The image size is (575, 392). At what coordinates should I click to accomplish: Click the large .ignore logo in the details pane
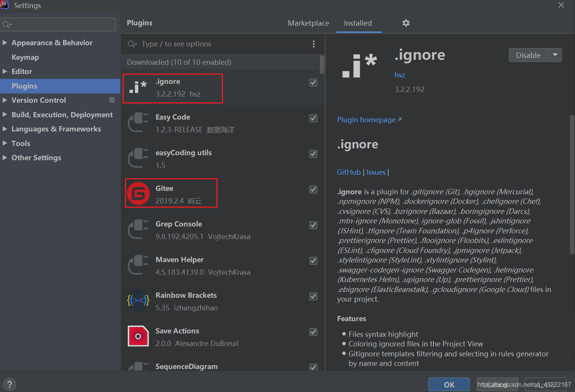pyautogui.click(x=359, y=66)
